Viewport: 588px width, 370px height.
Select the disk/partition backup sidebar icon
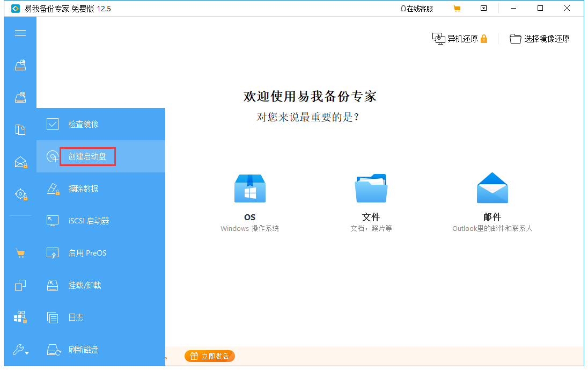pyautogui.click(x=20, y=66)
